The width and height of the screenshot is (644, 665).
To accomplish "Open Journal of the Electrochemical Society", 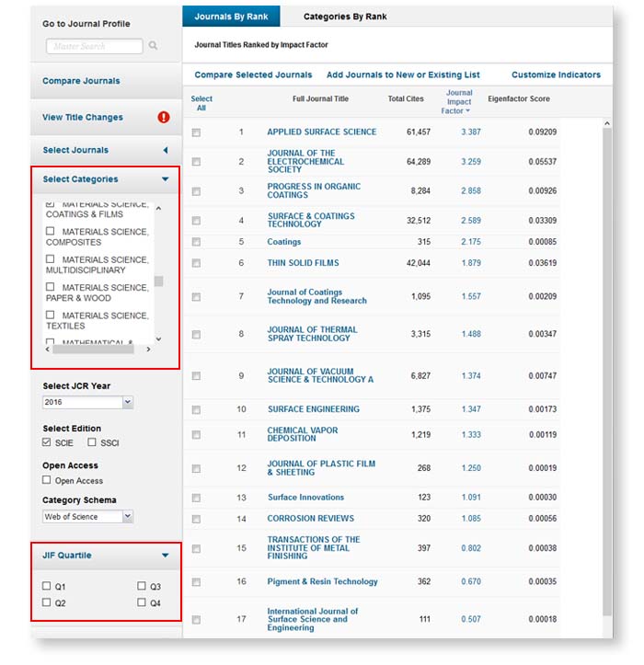I will pos(305,161).
